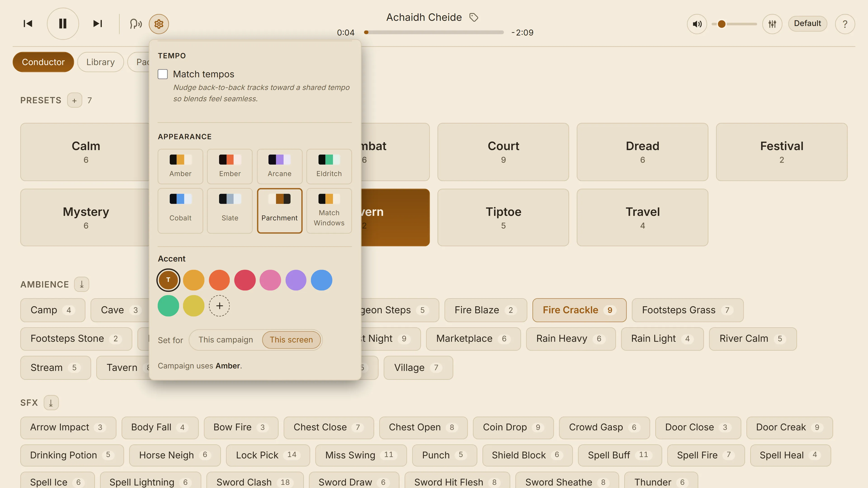Activate the Festival preset
Screen dimensions: 868x488
(781, 152)
